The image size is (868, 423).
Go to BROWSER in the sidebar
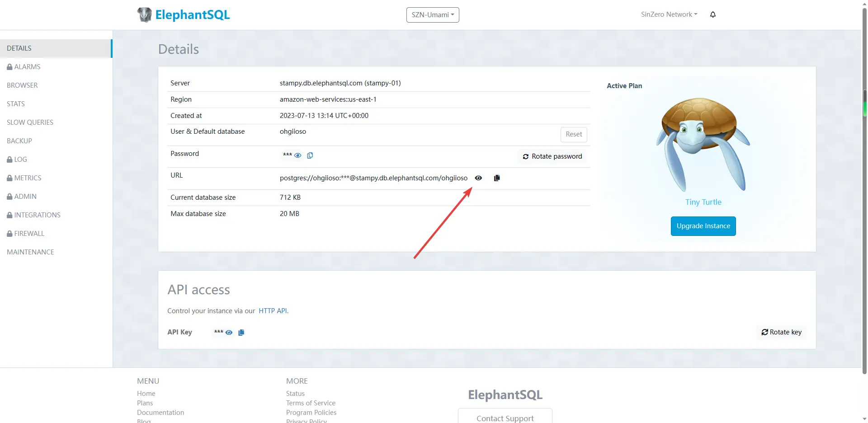(56, 85)
